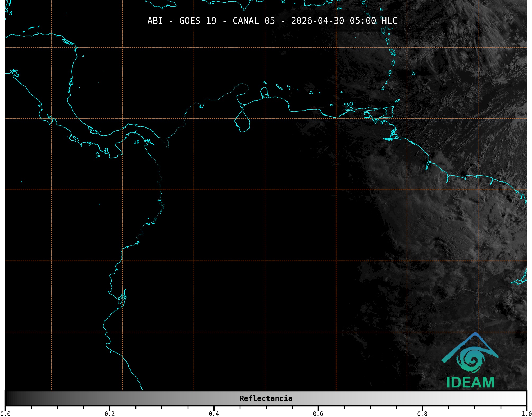This screenshot has width=532, height=417.
Task: Click "GOES 19" in the image title
Action: (x=198, y=21)
